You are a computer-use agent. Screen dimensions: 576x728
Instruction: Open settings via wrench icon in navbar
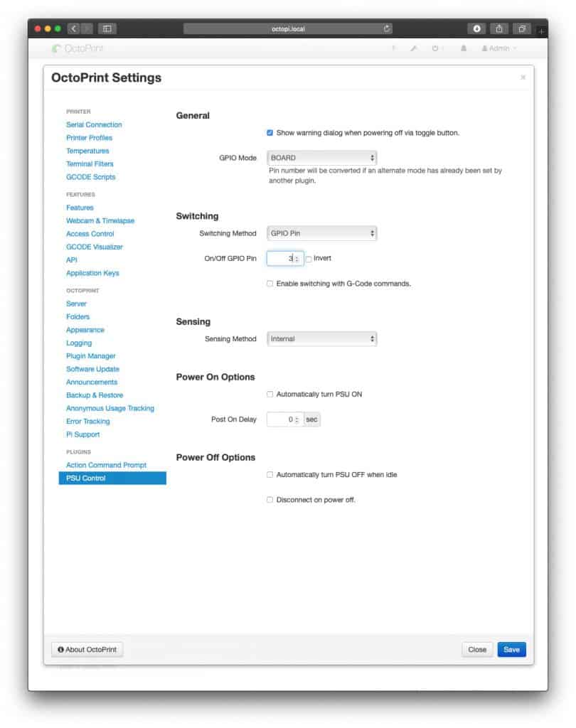pyautogui.click(x=413, y=48)
